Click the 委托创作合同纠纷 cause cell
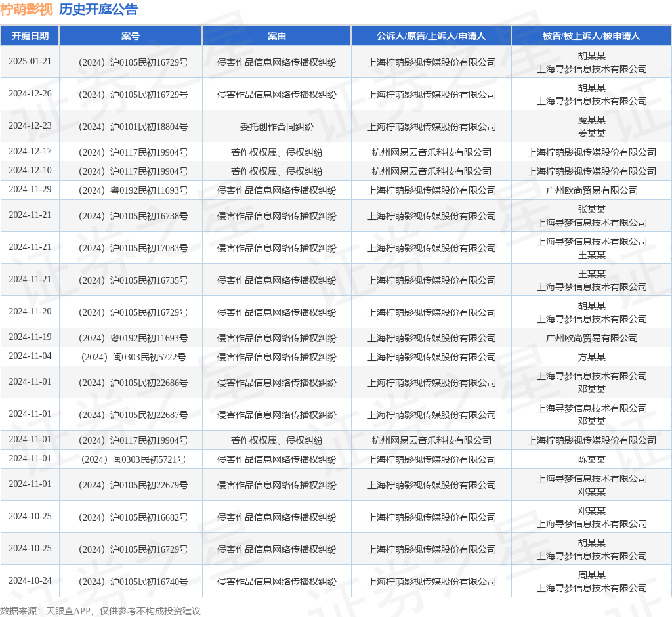 point(277,127)
